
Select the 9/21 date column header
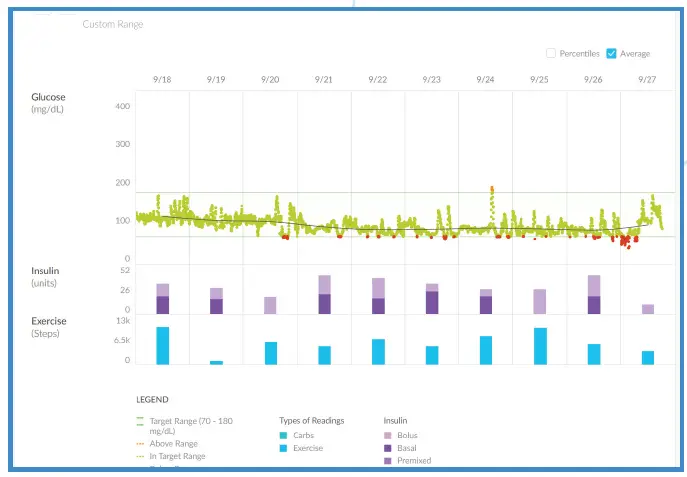pyautogui.click(x=323, y=80)
